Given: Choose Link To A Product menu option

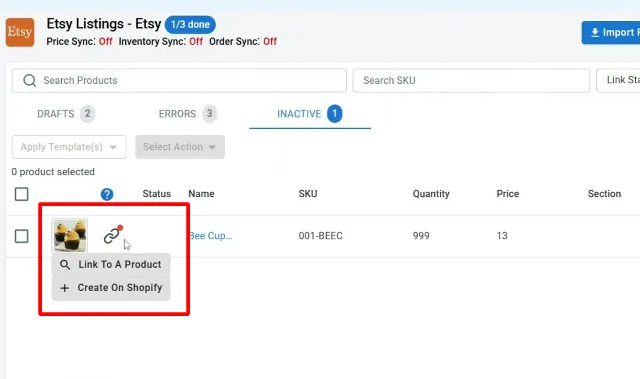Looking at the screenshot, I should (111, 265).
